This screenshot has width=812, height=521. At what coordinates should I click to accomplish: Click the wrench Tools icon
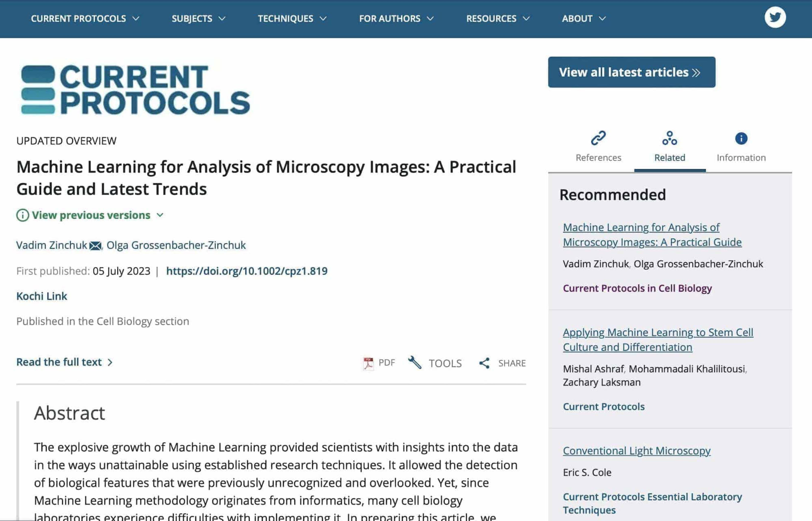(x=415, y=363)
